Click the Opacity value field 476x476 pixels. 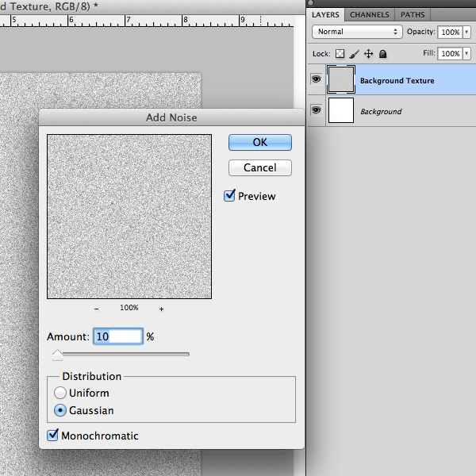(451, 32)
